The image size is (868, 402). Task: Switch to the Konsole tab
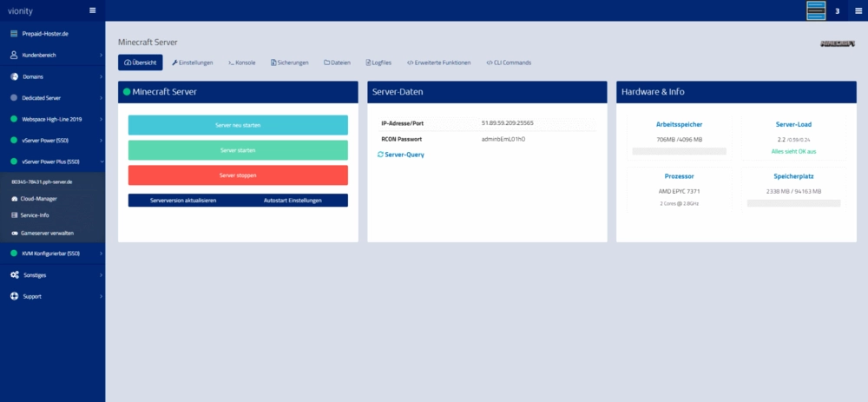pos(241,63)
